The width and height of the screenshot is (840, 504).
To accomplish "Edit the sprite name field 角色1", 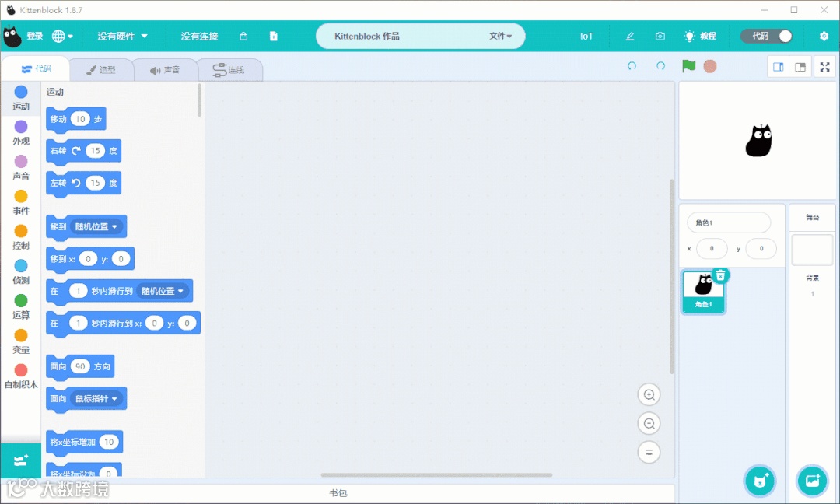I will point(729,222).
